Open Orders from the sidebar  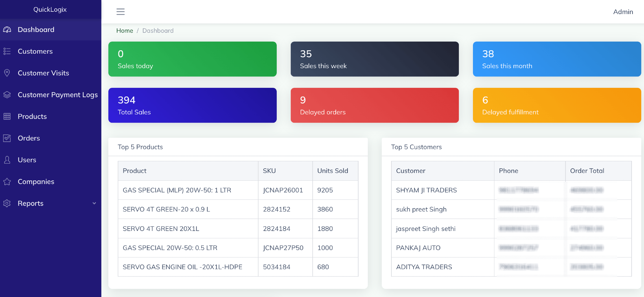29,138
